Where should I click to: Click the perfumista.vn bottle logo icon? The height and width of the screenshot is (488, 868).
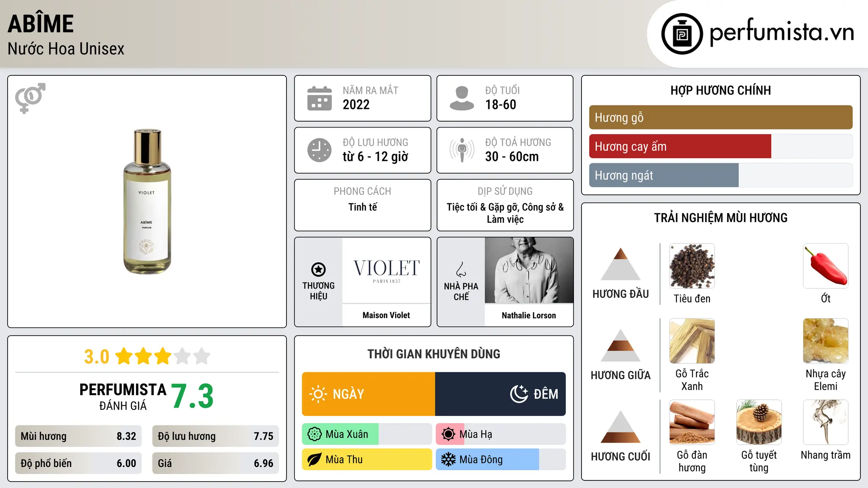click(682, 34)
